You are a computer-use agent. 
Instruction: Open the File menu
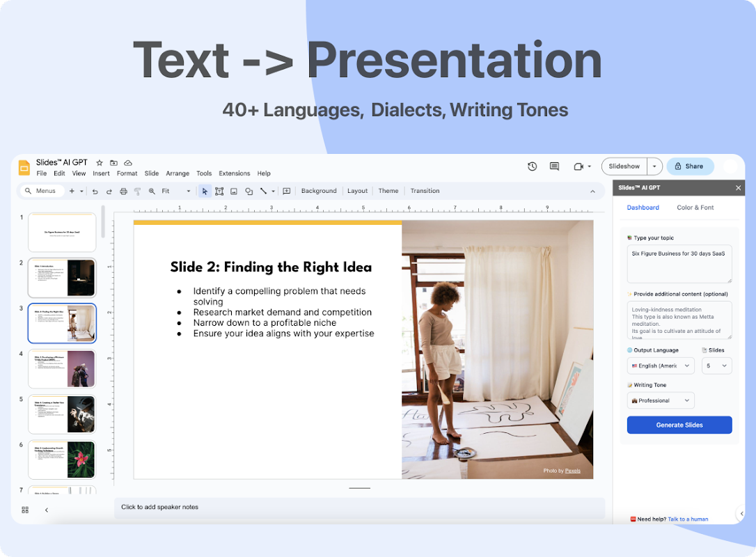(42, 173)
